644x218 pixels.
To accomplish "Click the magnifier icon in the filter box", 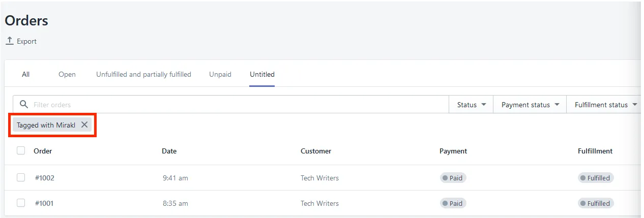I will point(23,104).
